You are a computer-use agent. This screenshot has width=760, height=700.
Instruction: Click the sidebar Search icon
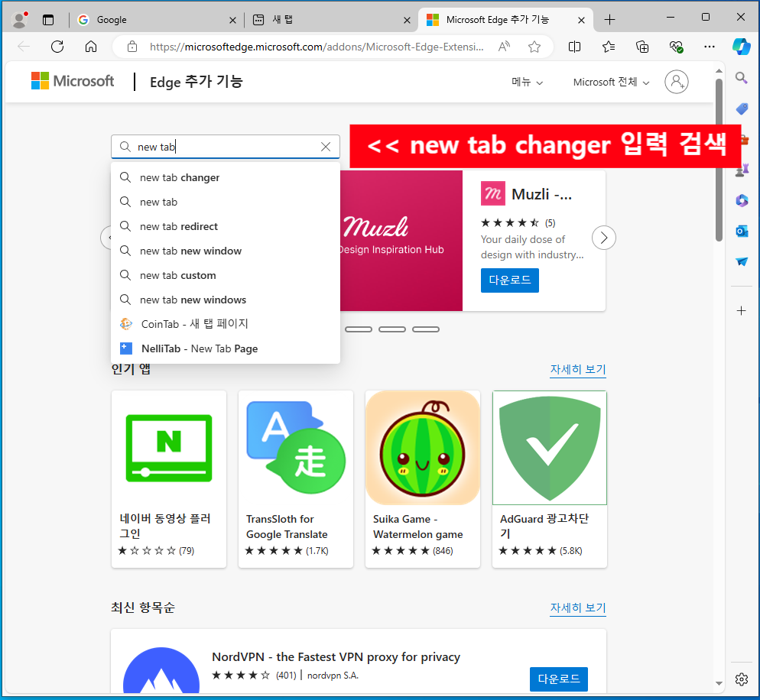741,77
